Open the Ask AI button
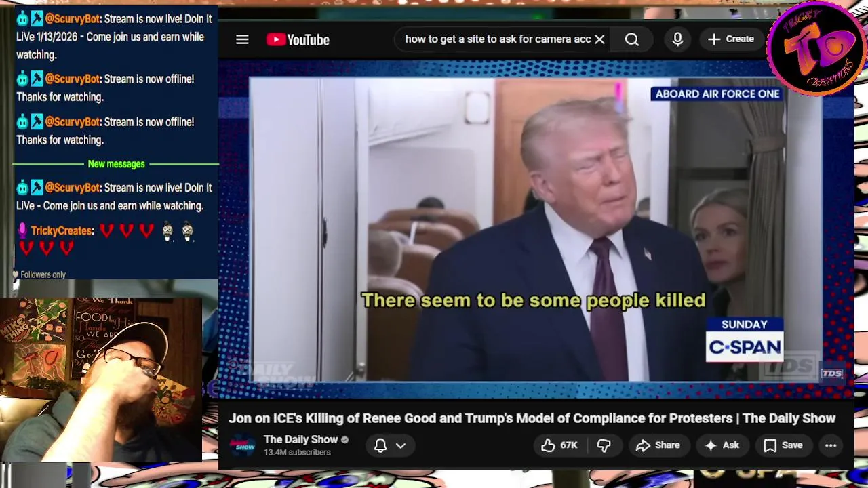 722,445
